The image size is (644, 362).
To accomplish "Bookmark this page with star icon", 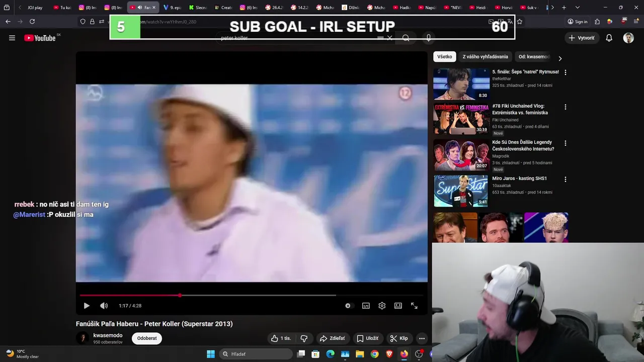I will click(519, 22).
